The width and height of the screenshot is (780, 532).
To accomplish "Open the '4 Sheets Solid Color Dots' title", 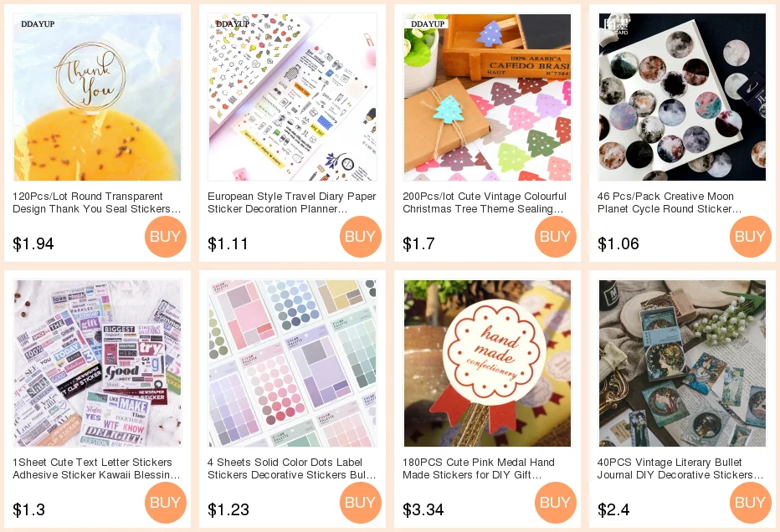I will point(292,468).
